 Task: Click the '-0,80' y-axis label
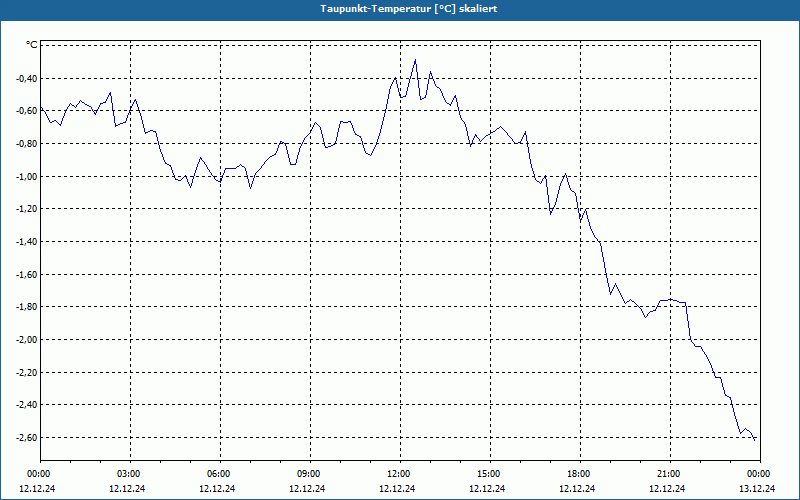(28, 143)
